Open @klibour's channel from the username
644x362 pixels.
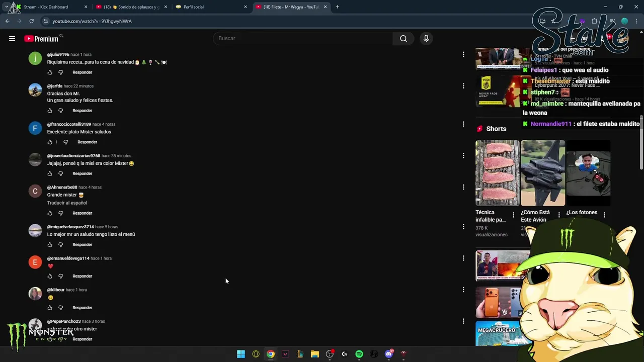click(56, 290)
